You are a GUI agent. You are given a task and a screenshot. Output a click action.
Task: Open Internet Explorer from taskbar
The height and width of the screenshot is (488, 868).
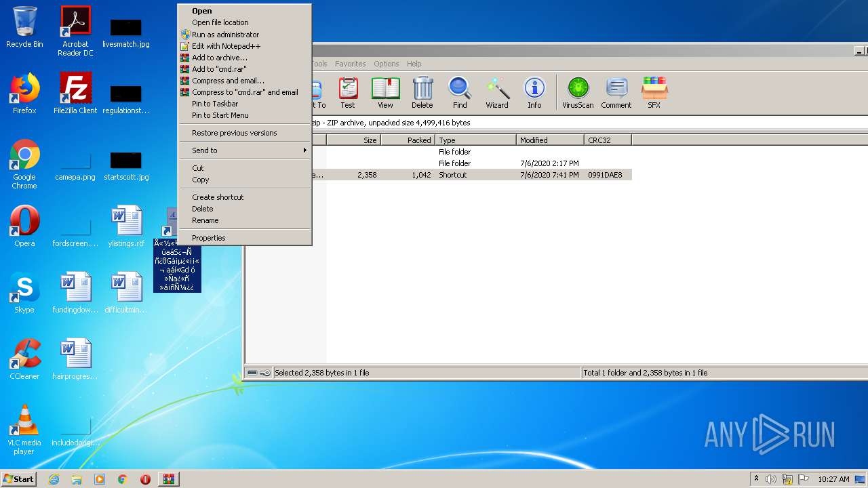point(54,479)
